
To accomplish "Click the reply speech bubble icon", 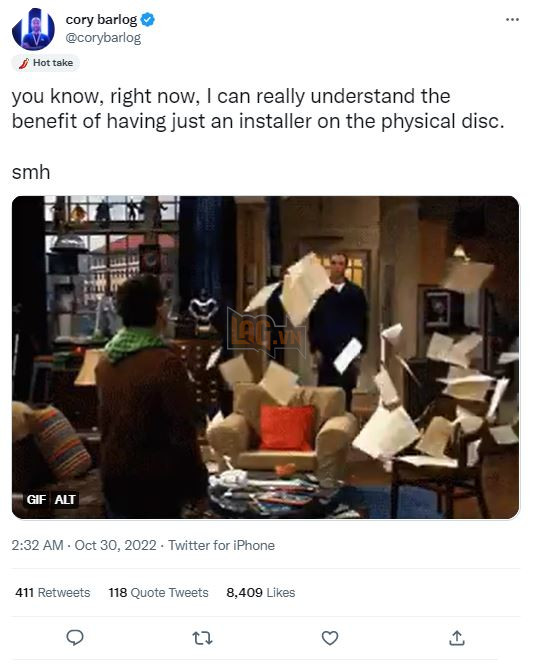I will point(75,637).
